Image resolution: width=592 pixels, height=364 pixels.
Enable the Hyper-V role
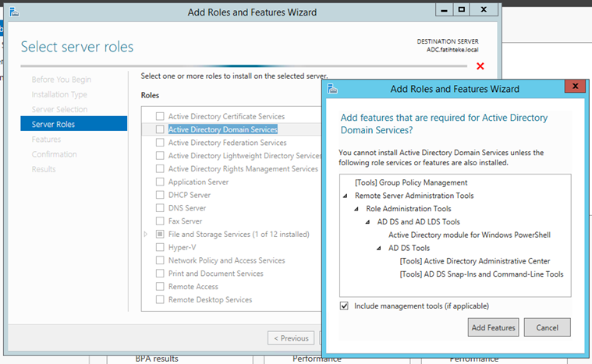coord(160,247)
